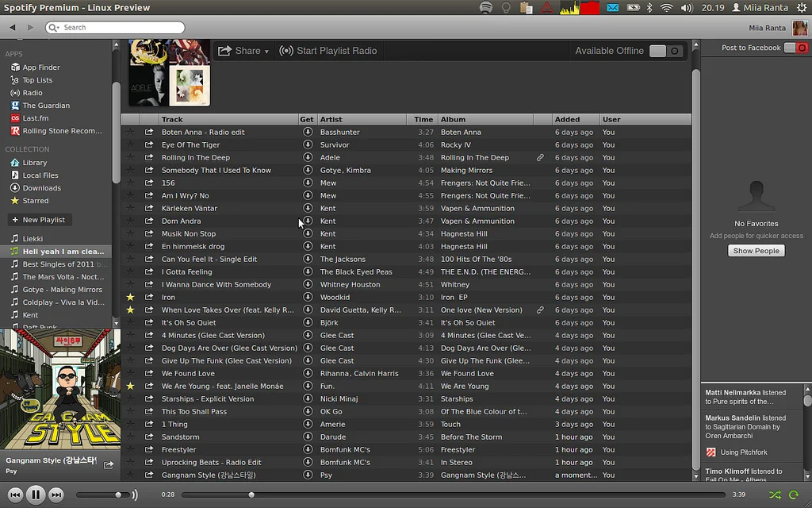This screenshot has width=812, height=508.
Task: Click the download icon for Kärleken Väntar
Action: click(308, 208)
